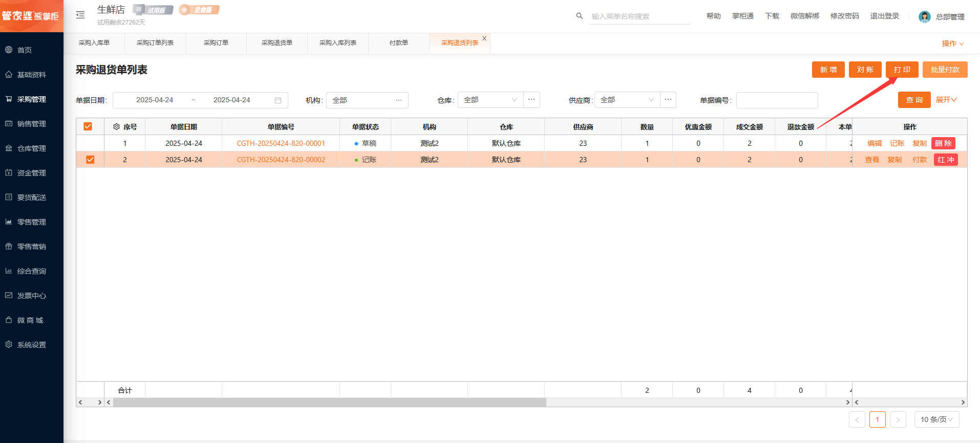This screenshot has width=980, height=443.
Task: Switch to the 采购退货单 tab
Action: tap(277, 43)
